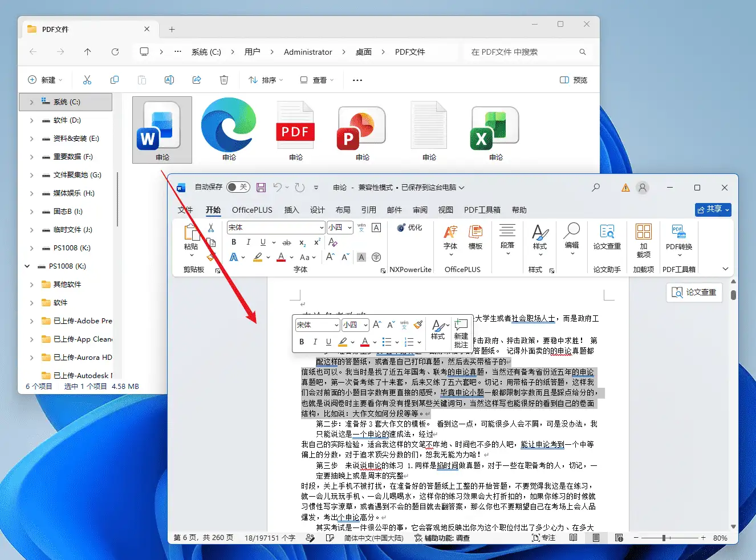Apply red font color in the ribbon
756x560 pixels.
coord(281,257)
